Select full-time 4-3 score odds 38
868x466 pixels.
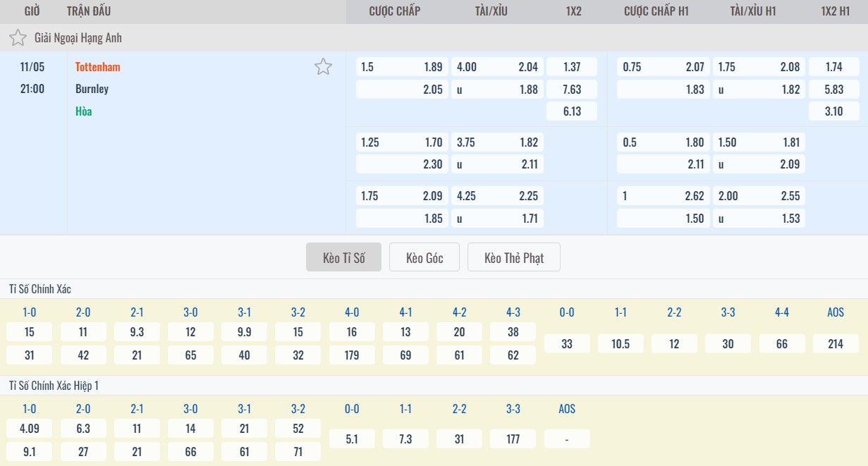click(x=513, y=332)
